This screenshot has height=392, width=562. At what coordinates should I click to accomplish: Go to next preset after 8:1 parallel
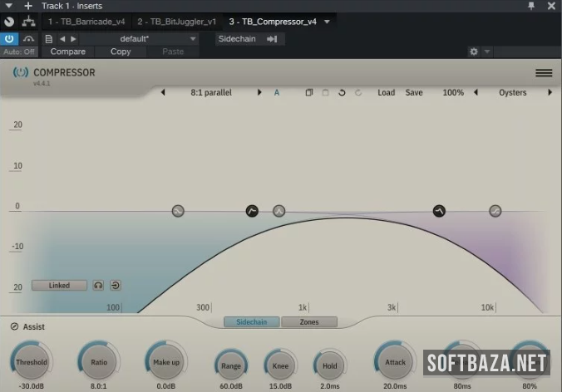click(x=259, y=93)
